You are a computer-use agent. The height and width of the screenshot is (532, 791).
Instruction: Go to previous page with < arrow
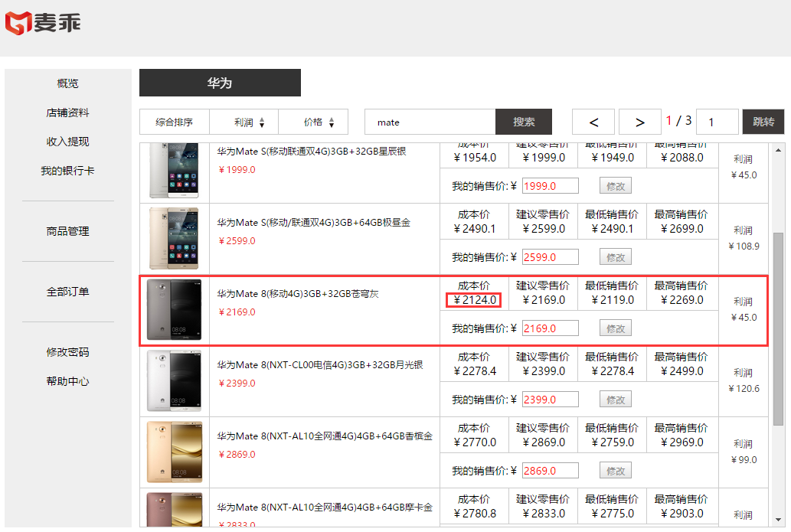(x=593, y=122)
